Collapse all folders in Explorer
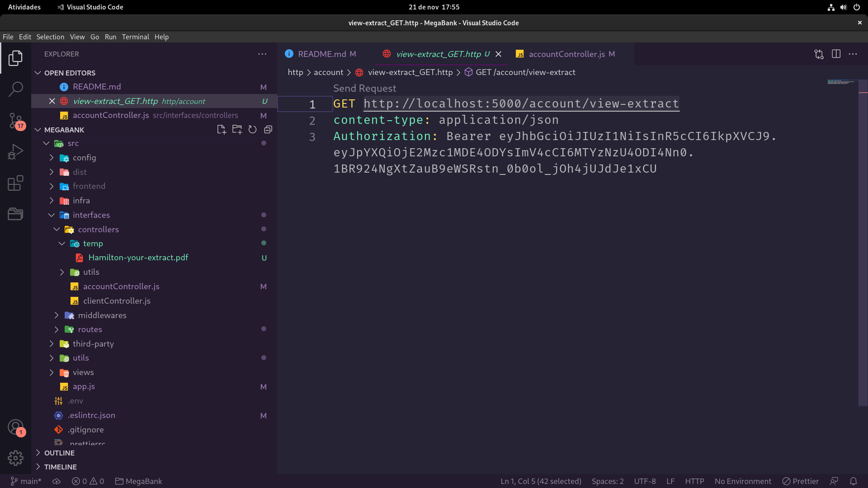This screenshot has width=868, height=488. (268, 130)
